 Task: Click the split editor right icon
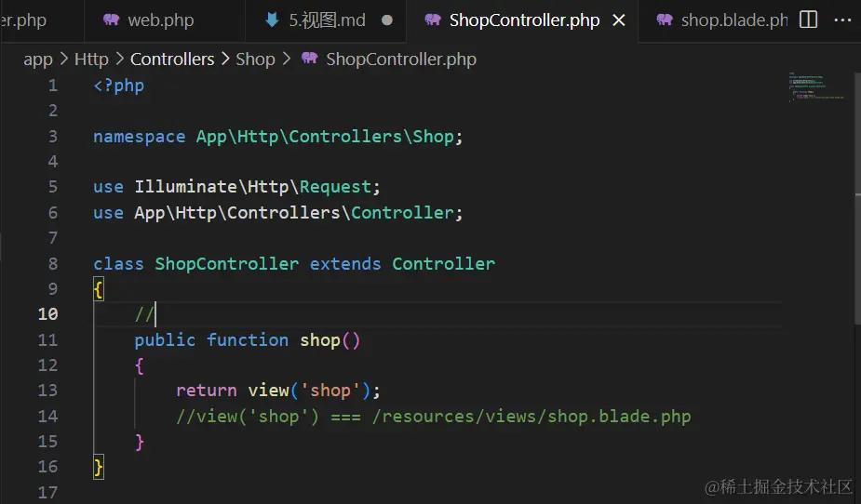(808, 20)
